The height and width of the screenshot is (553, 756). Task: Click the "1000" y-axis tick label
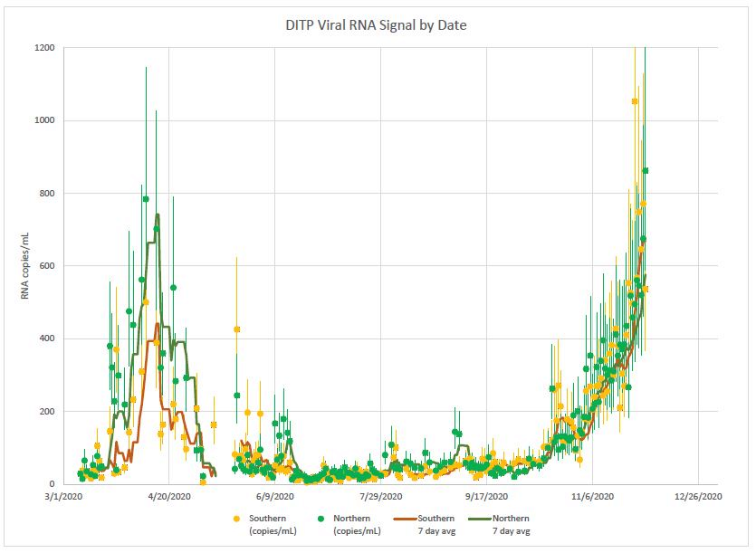[44, 120]
